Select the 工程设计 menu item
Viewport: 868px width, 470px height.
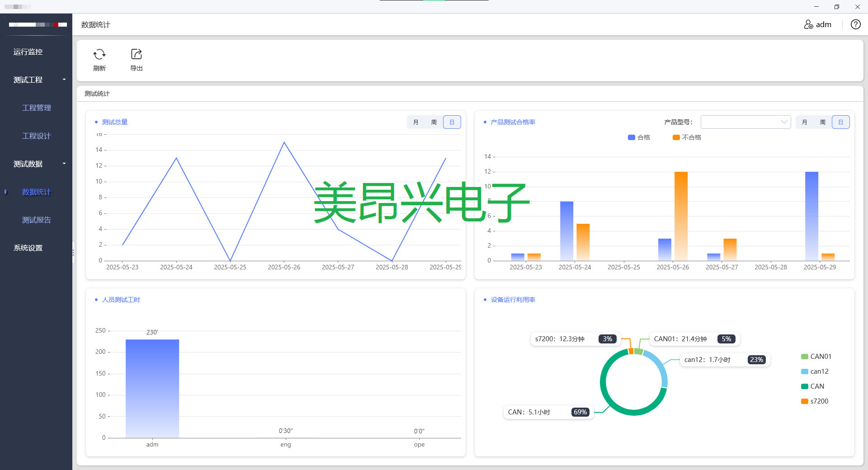[37, 136]
